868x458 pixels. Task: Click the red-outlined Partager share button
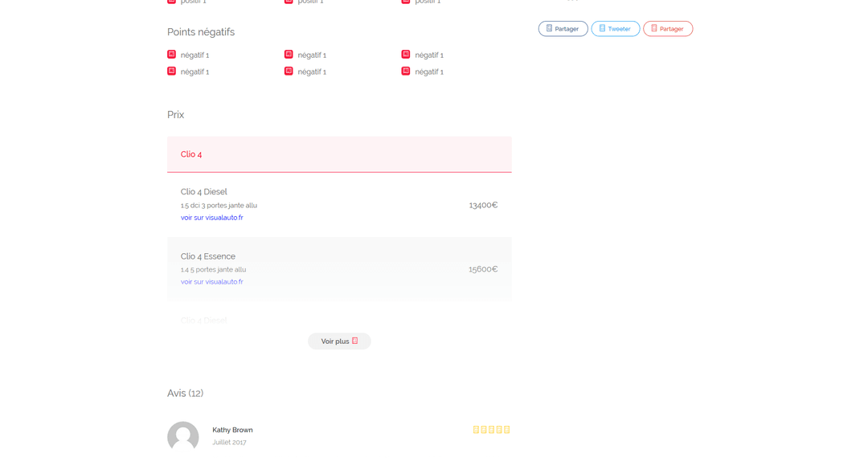668,29
